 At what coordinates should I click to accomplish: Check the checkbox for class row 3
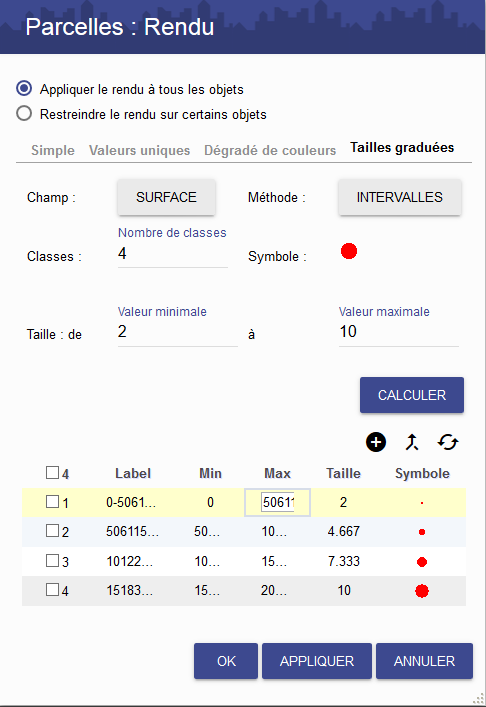click(52, 560)
